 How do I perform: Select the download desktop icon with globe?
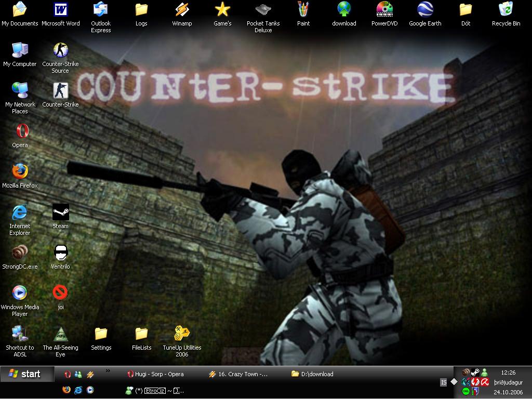(x=344, y=14)
